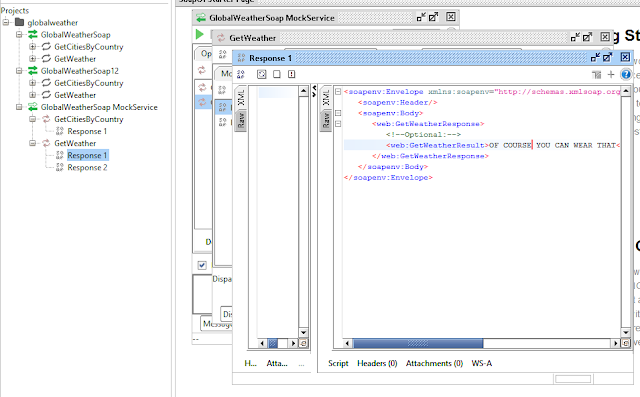Collapse the GlobalWeatherSoap12 node
This screenshot has height=397, width=640.
[19, 71]
